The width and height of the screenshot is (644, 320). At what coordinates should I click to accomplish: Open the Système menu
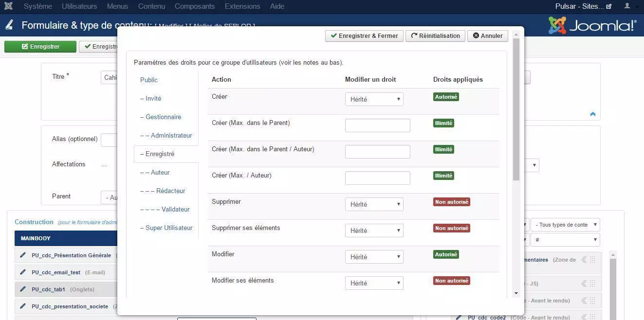(x=38, y=6)
